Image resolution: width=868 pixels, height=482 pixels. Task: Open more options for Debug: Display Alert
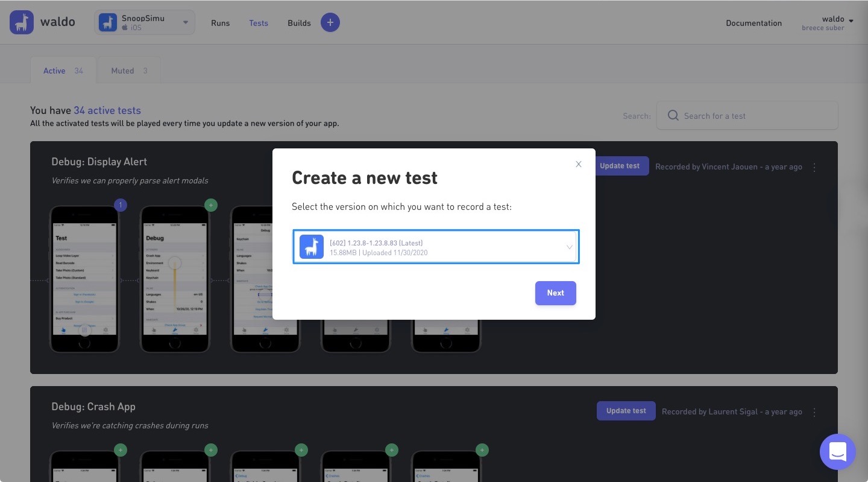click(814, 167)
